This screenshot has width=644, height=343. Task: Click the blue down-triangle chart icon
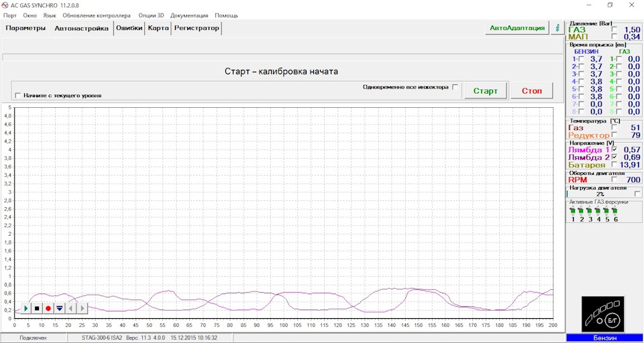click(60, 307)
